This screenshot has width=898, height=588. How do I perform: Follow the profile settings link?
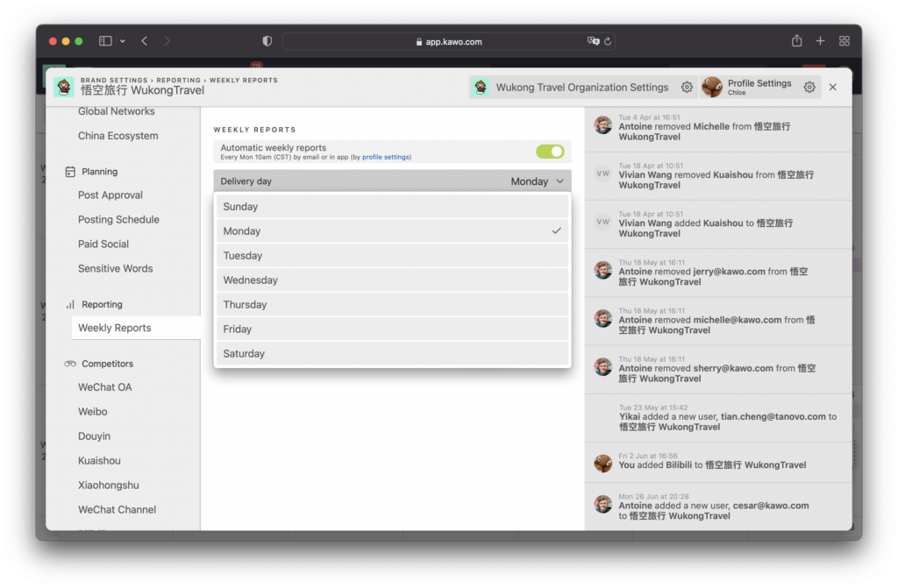386,158
